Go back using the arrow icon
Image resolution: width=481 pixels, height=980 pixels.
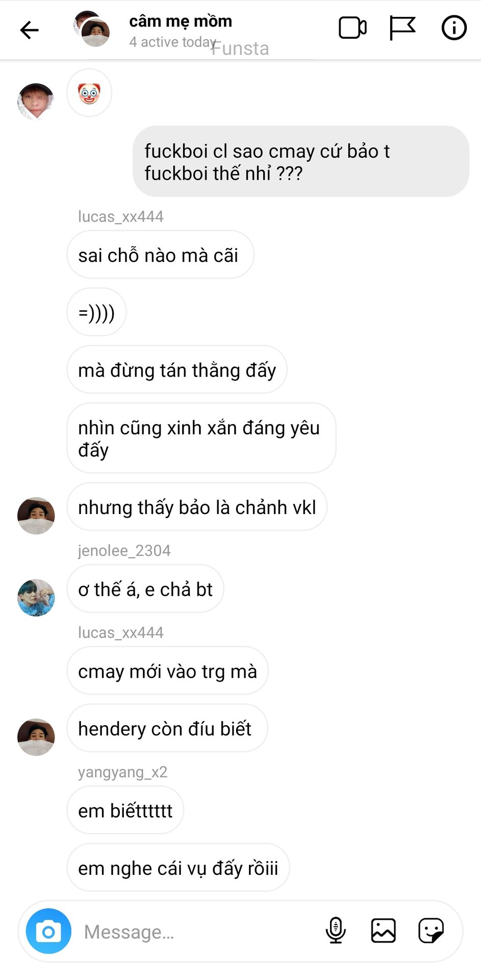click(29, 30)
